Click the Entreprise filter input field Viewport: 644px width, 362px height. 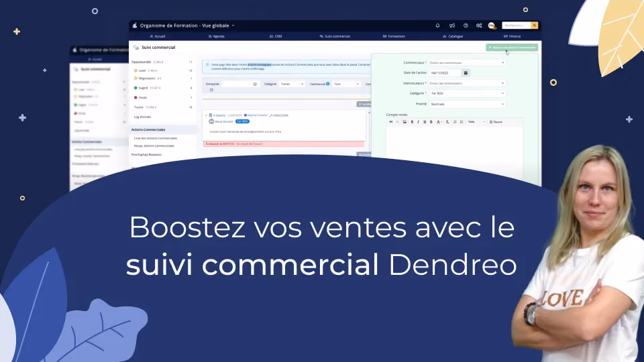pyautogui.click(x=240, y=84)
